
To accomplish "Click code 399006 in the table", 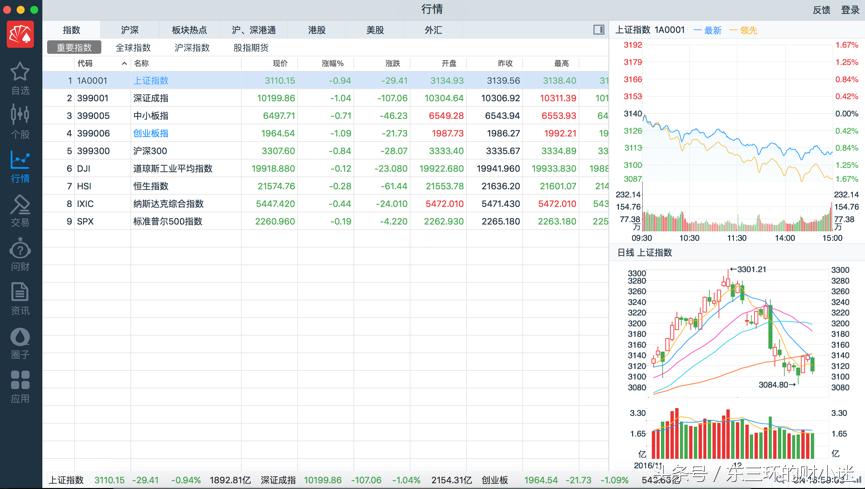I will [x=93, y=134].
